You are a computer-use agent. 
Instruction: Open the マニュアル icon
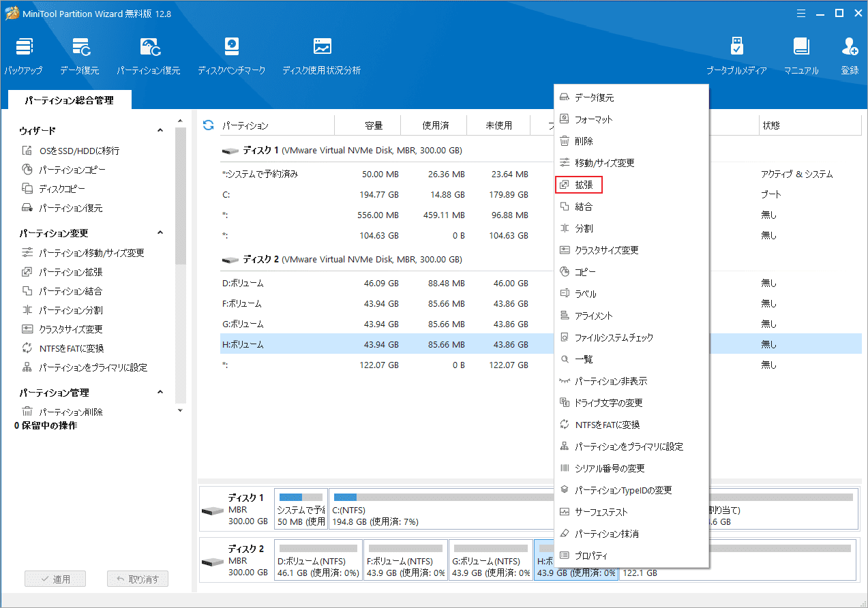(x=800, y=53)
